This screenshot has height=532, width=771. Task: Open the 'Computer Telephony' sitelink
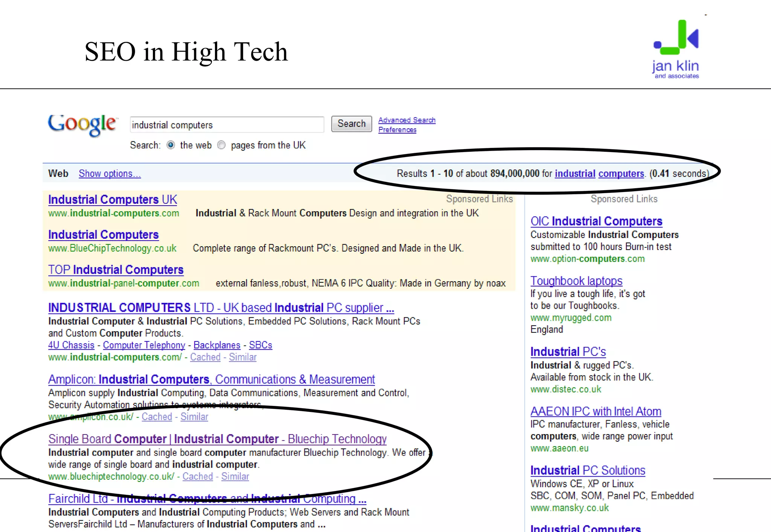144,345
